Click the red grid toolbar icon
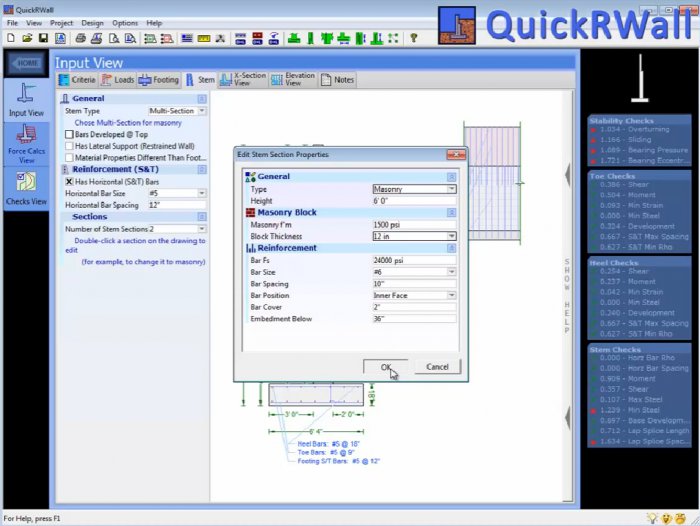700x526 pixels. 257,38
